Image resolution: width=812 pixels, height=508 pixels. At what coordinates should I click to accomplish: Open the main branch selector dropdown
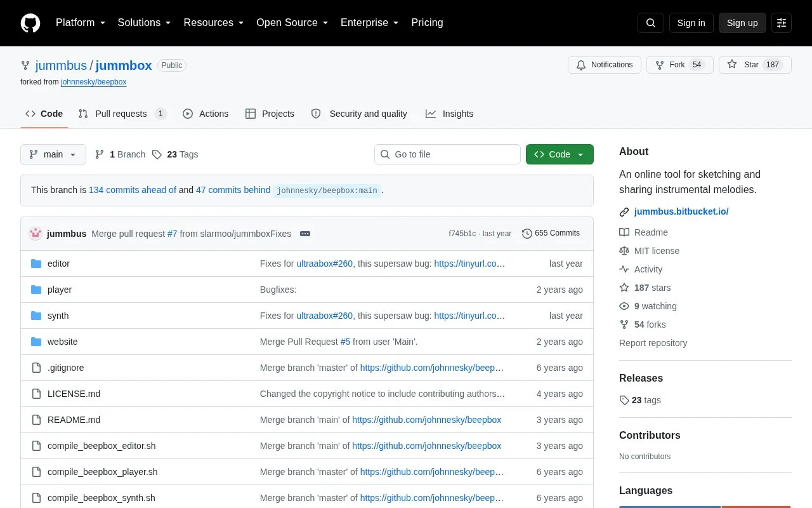tap(53, 154)
